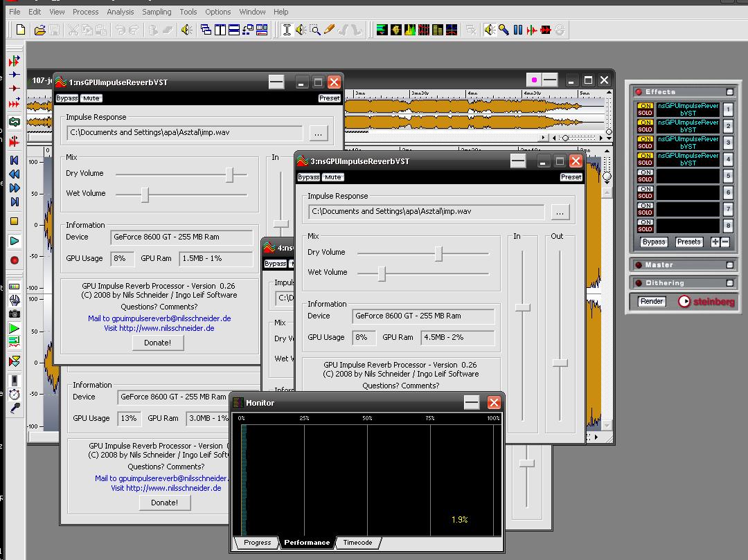Screen dimensions: 748x560
Task: Click the green play arrow icon in left toolbar
Action: point(15,328)
